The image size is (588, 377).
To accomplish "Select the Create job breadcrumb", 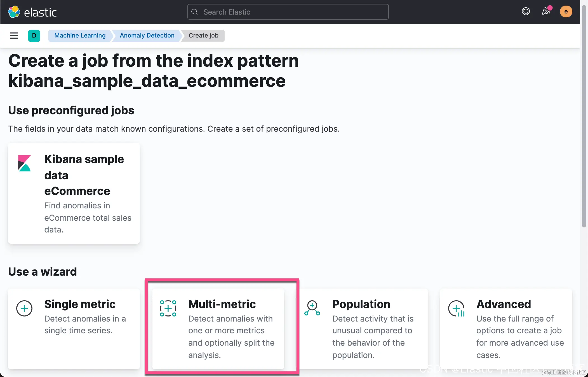I will point(203,36).
